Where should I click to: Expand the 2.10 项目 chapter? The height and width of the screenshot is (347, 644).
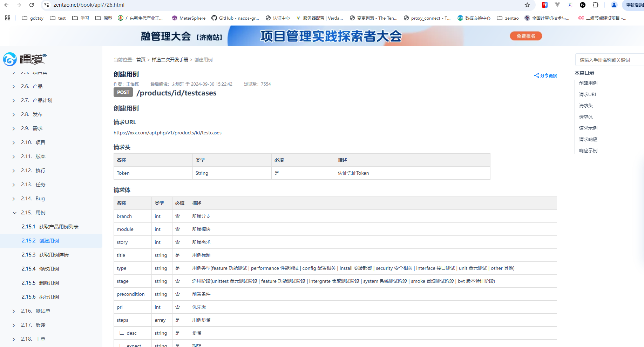click(14, 142)
